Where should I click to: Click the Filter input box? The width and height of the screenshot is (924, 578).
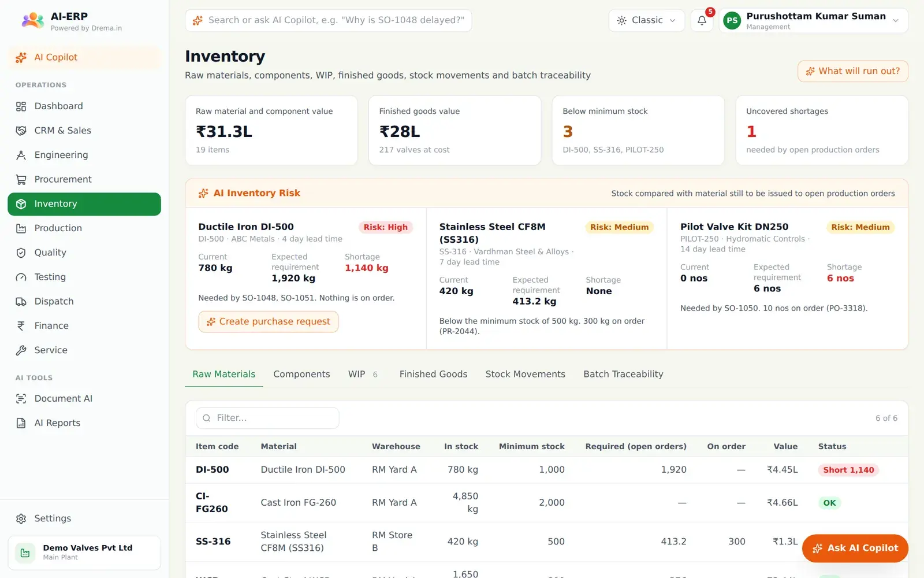(x=267, y=418)
